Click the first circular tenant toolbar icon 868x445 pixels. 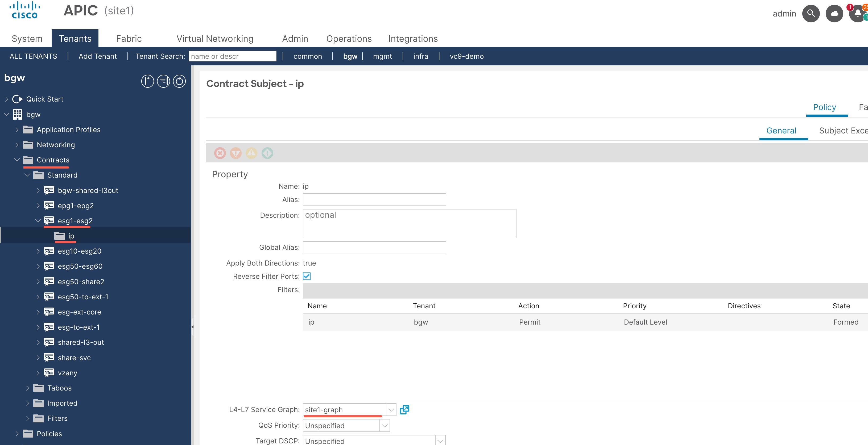tap(147, 81)
